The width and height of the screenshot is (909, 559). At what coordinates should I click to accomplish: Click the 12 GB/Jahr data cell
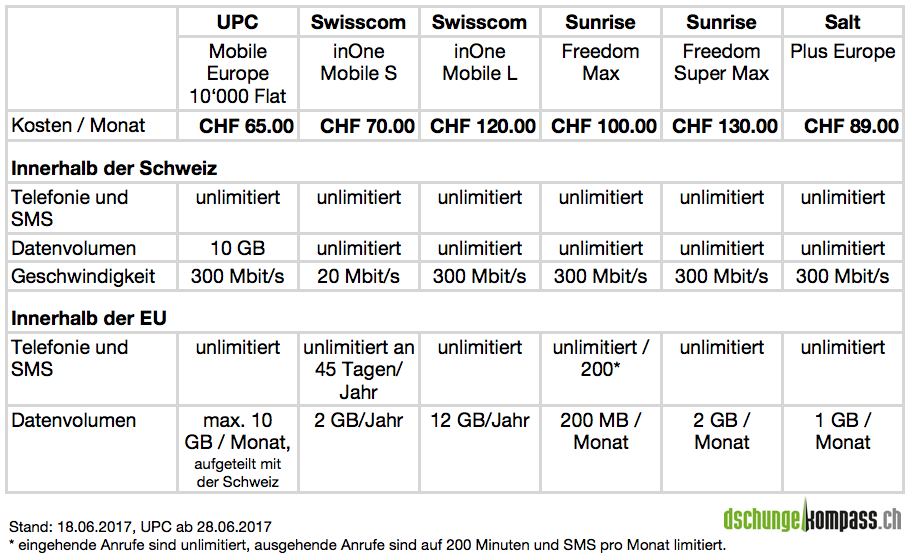tap(480, 420)
